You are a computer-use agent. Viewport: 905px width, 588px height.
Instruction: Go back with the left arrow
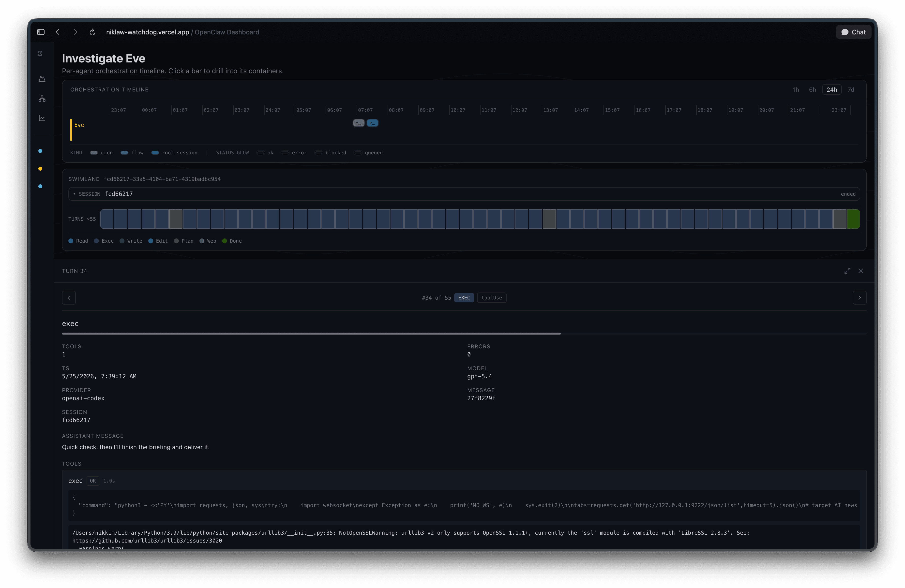click(58, 32)
